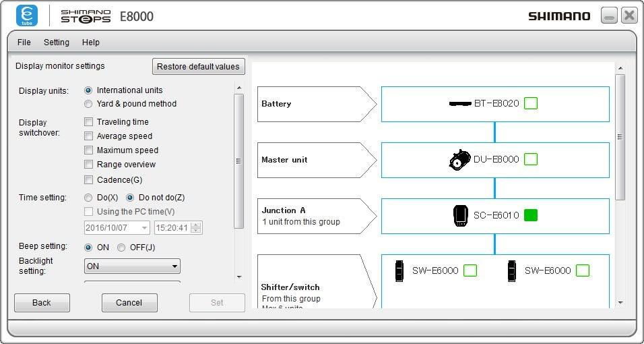
Task: Open the Setting menu
Action: pos(57,42)
